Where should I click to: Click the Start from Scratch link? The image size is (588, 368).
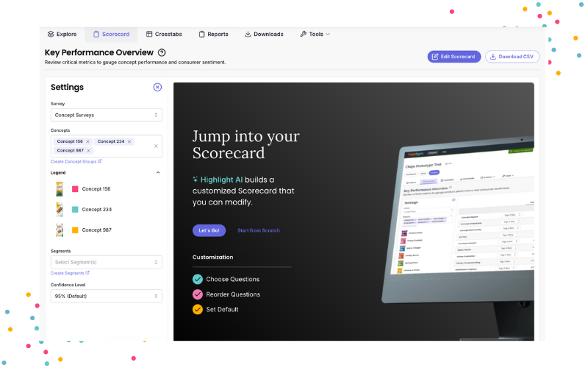click(259, 230)
